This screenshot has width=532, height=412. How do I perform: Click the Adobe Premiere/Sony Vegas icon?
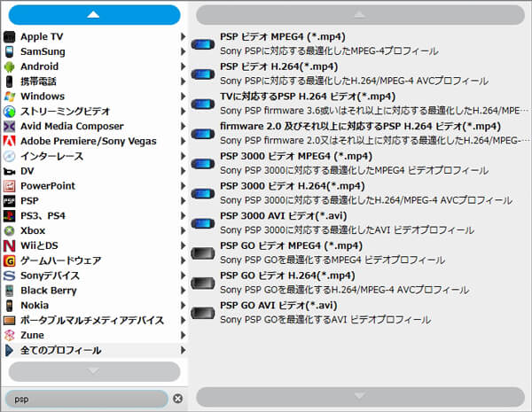10,141
